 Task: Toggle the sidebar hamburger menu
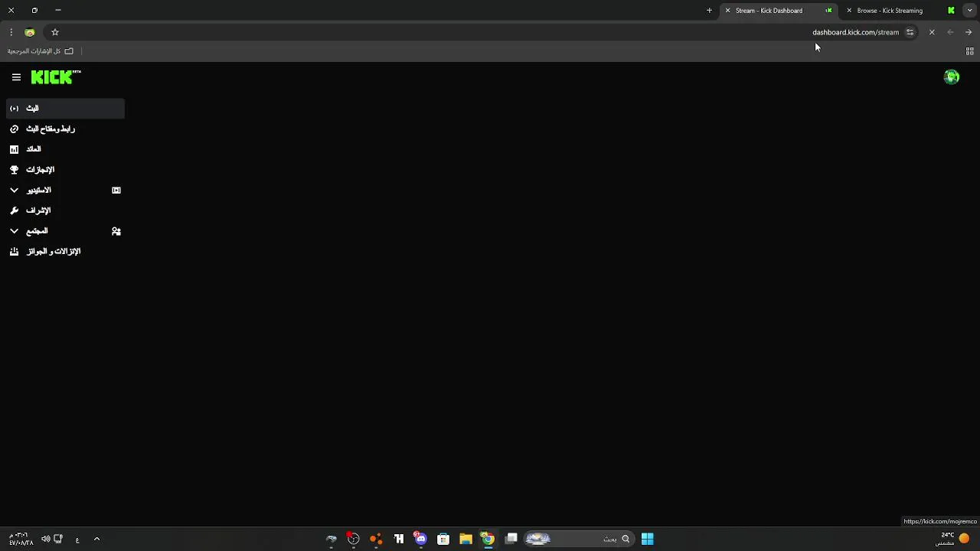coord(16,77)
